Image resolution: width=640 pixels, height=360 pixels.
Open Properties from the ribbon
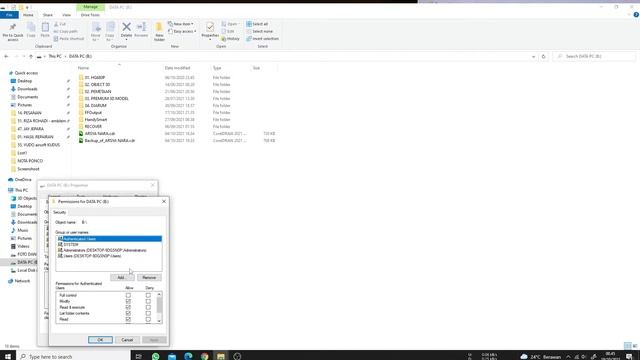point(210,31)
